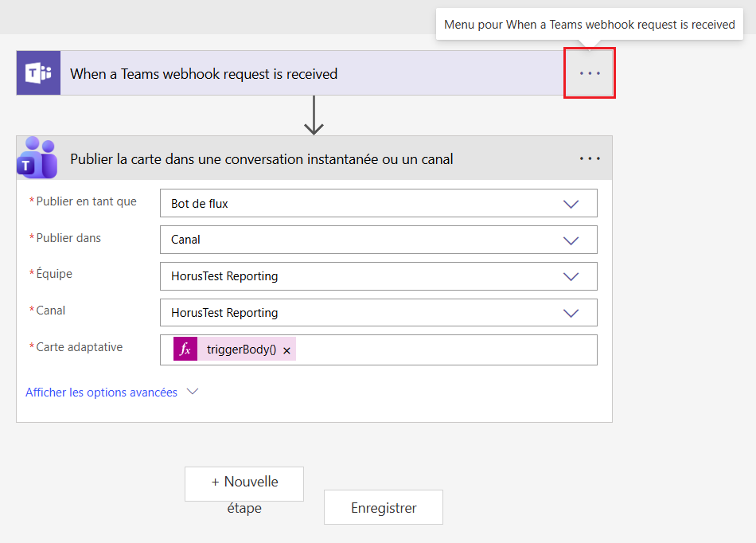Collapse the webhook trigger card via its title
This screenshot has height=543, width=756.
click(204, 74)
